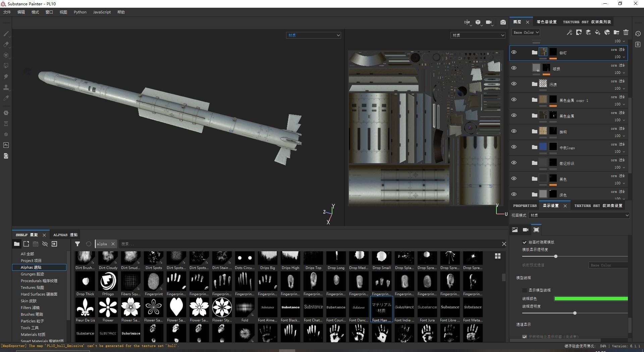
Task: Select the Smudge tool
Action: coord(6,77)
